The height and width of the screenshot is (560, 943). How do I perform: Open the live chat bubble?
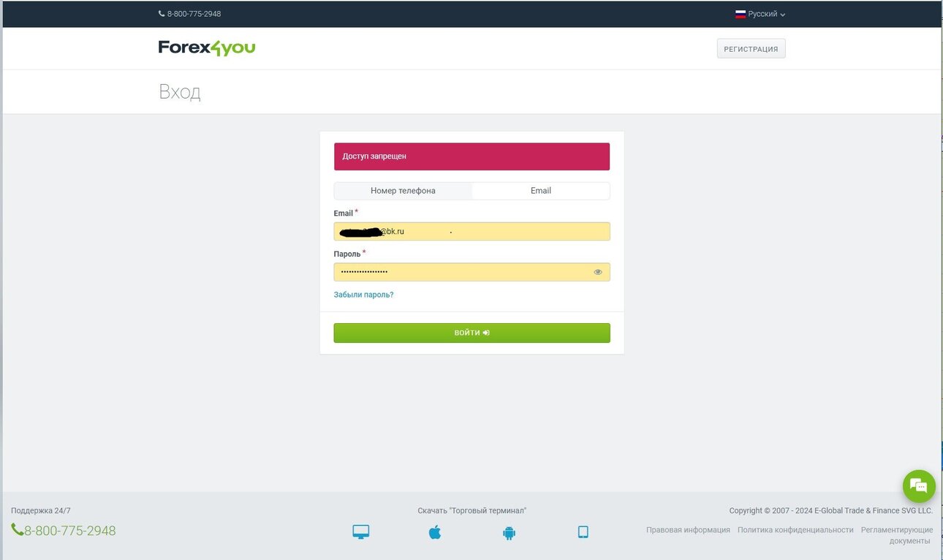[919, 485]
